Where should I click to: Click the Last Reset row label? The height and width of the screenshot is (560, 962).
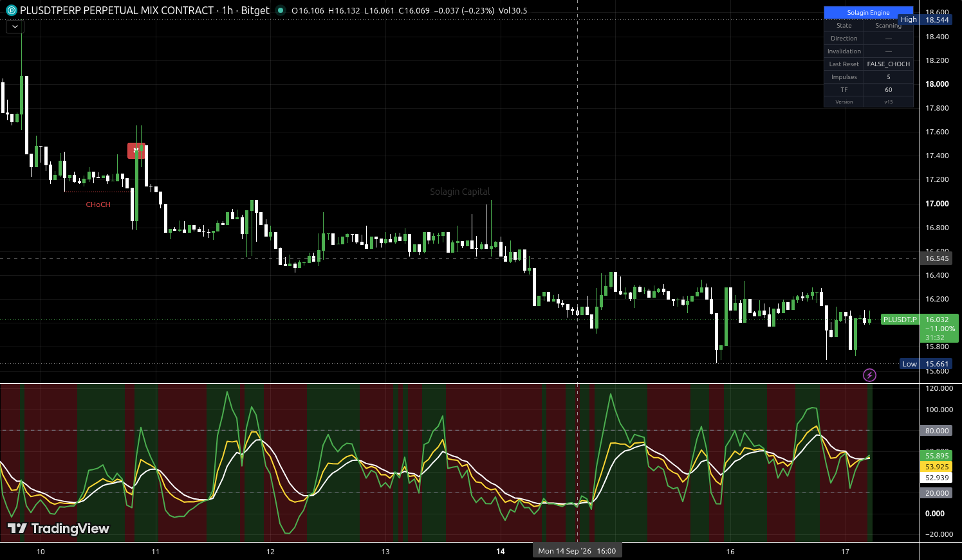tap(844, 64)
